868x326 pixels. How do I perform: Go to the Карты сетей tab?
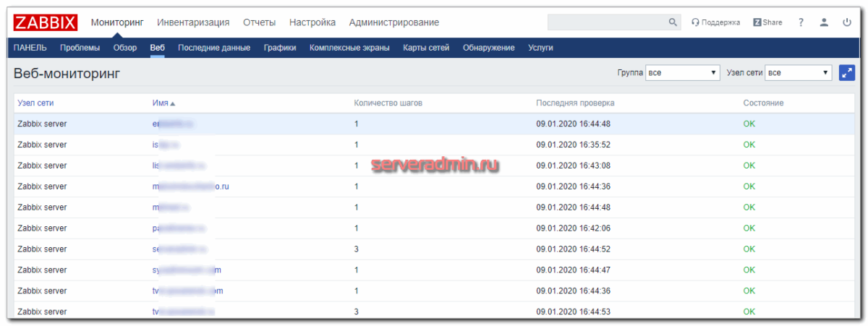[426, 48]
